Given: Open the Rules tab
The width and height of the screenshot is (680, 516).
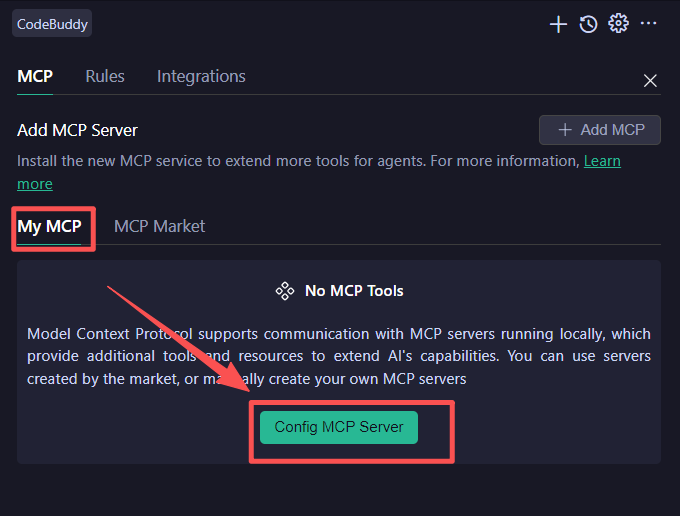Looking at the screenshot, I should 105,76.
